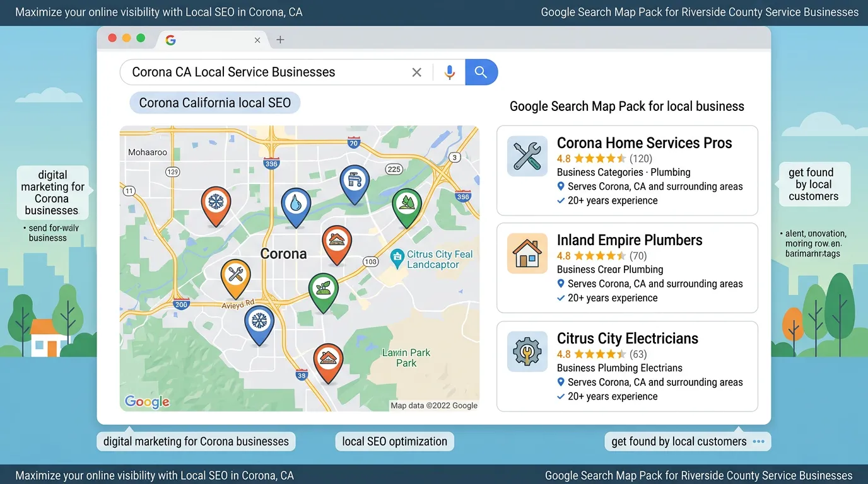Open the Citrus City Electricians listing title
Image resolution: width=868 pixels, height=484 pixels.
[628, 338]
